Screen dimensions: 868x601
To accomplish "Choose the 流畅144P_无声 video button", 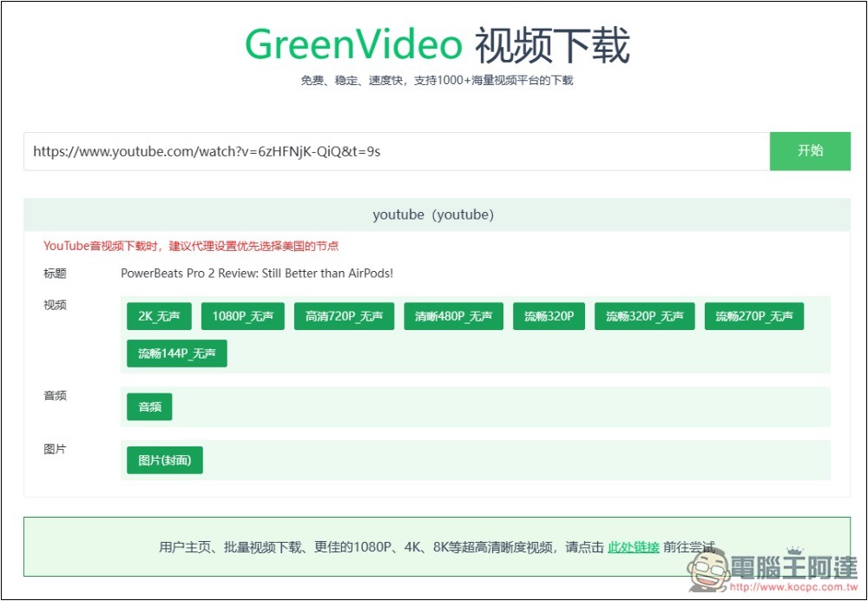I will [x=176, y=353].
